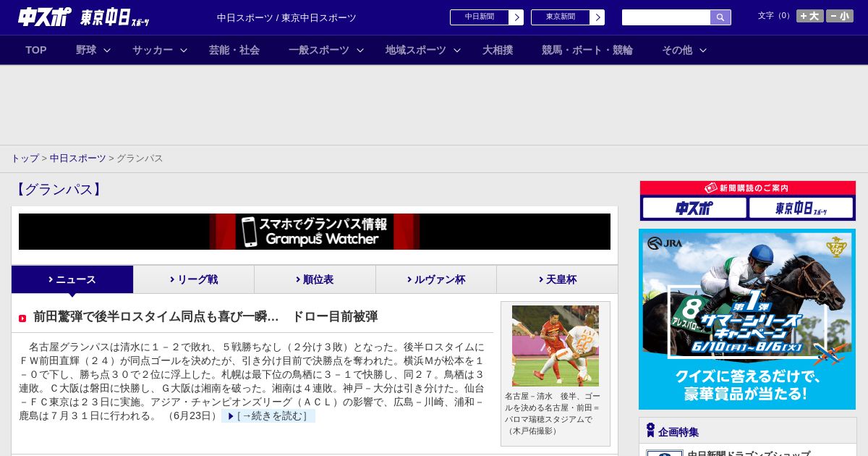Click the 企画特集 ribbon icon

pos(650,431)
